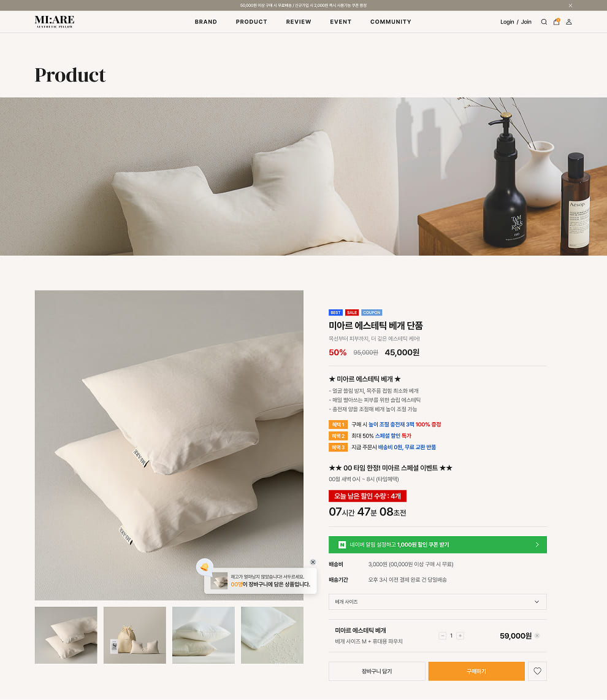Select the pillow with pouch thumbnail
The width and height of the screenshot is (607, 700).
[135, 635]
